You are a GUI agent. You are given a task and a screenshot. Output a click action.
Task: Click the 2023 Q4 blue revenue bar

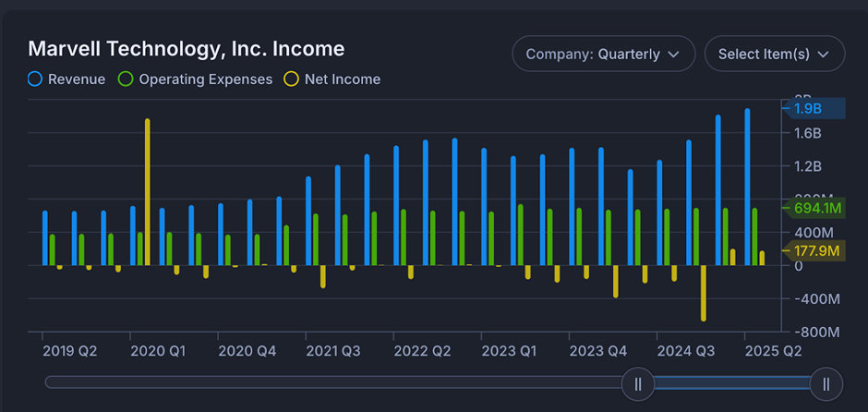572,207
